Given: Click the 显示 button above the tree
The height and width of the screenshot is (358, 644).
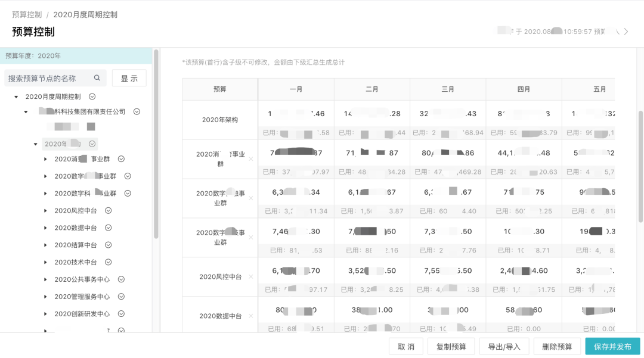Looking at the screenshot, I should (x=129, y=78).
